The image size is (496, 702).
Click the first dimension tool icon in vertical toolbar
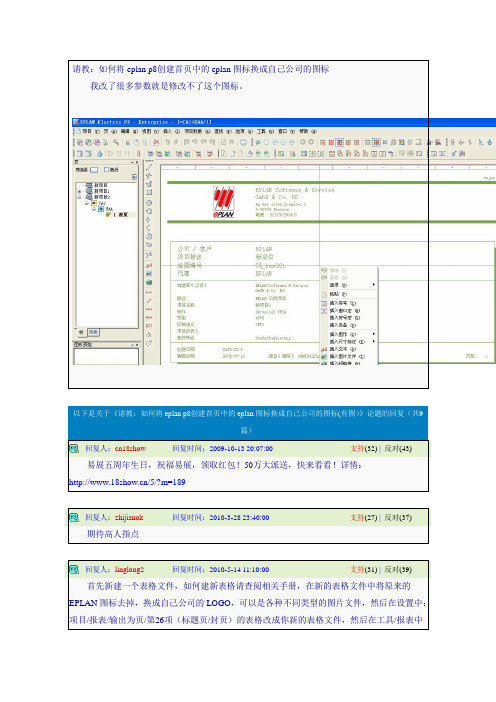coord(149,292)
